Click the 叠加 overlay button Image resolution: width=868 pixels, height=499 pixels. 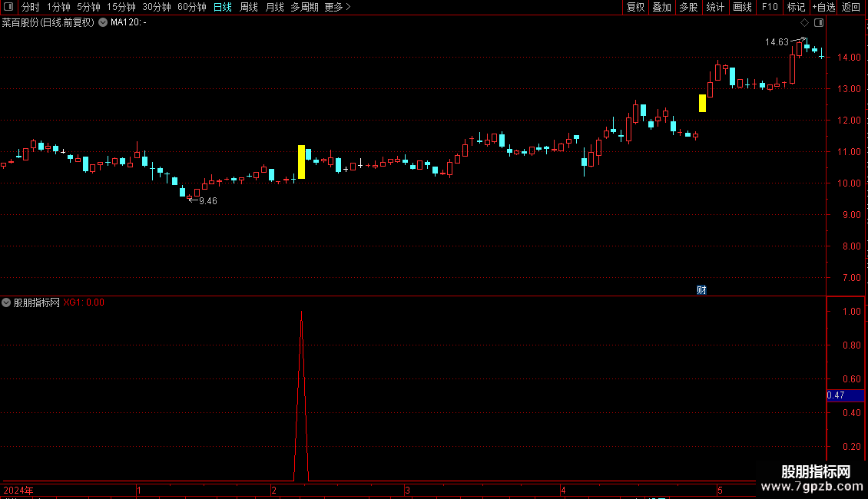tap(661, 7)
